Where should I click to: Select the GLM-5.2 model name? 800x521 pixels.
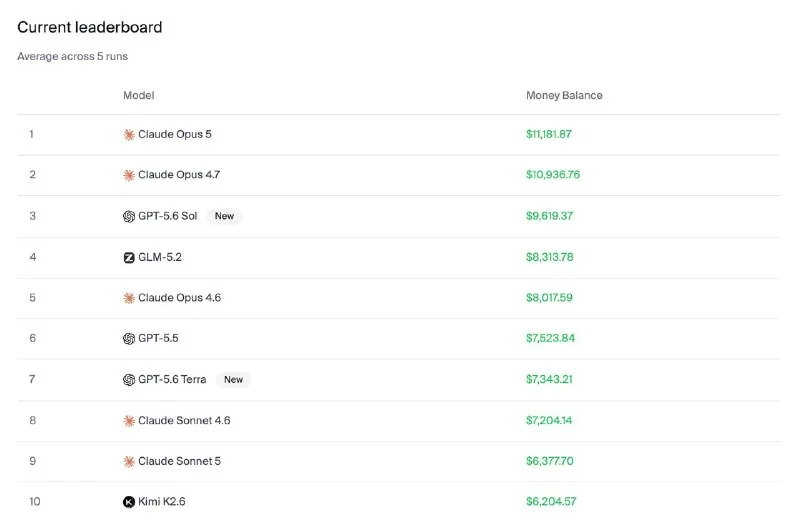pos(160,257)
